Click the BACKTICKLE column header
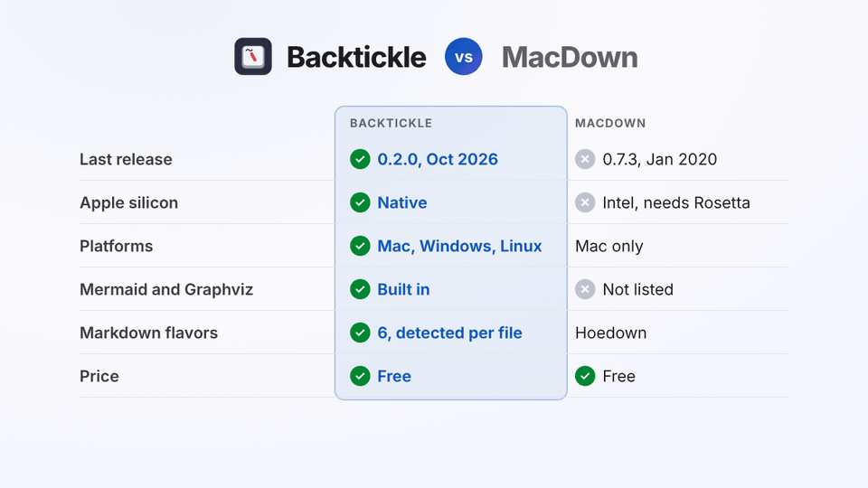The height and width of the screenshot is (488, 868). (391, 124)
